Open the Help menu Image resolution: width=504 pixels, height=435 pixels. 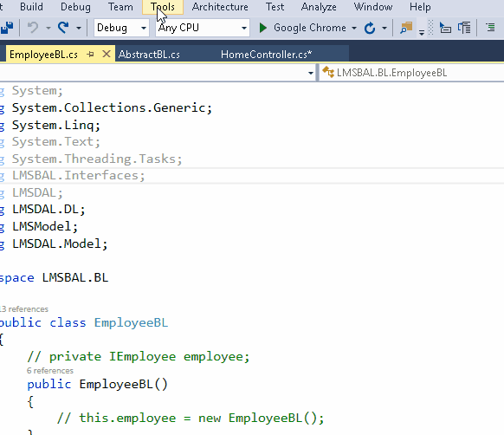point(420,7)
